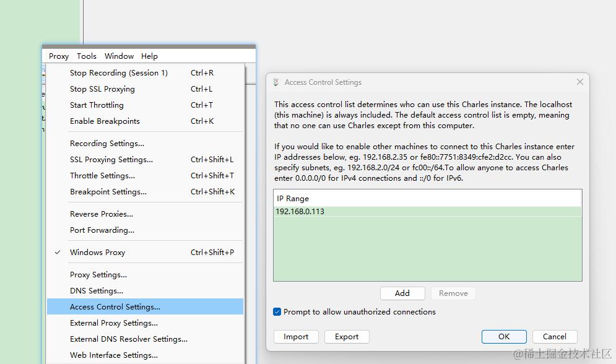The width and height of the screenshot is (616, 364).
Task: Toggle the checked Windows Proxy item
Action: pyautogui.click(x=145, y=253)
